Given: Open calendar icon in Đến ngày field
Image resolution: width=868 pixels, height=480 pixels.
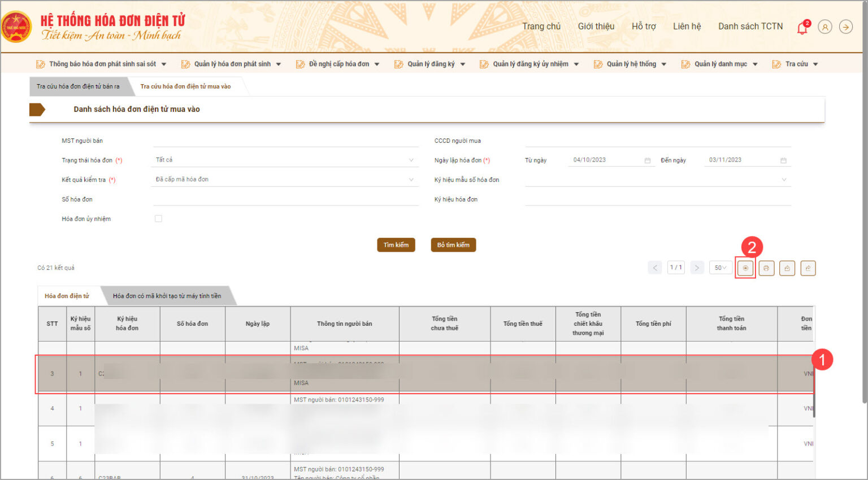Looking at the screenshot, I should (x=783, y=160).
